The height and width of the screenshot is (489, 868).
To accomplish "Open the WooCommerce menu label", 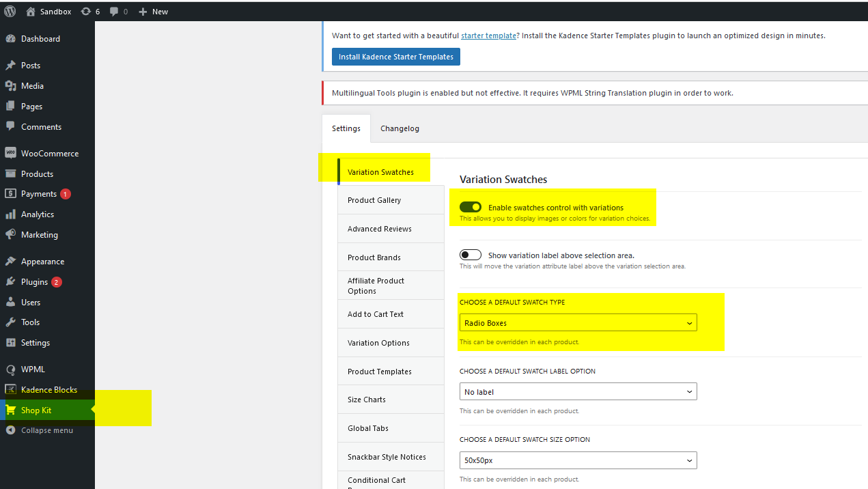I will click(50, 154).
